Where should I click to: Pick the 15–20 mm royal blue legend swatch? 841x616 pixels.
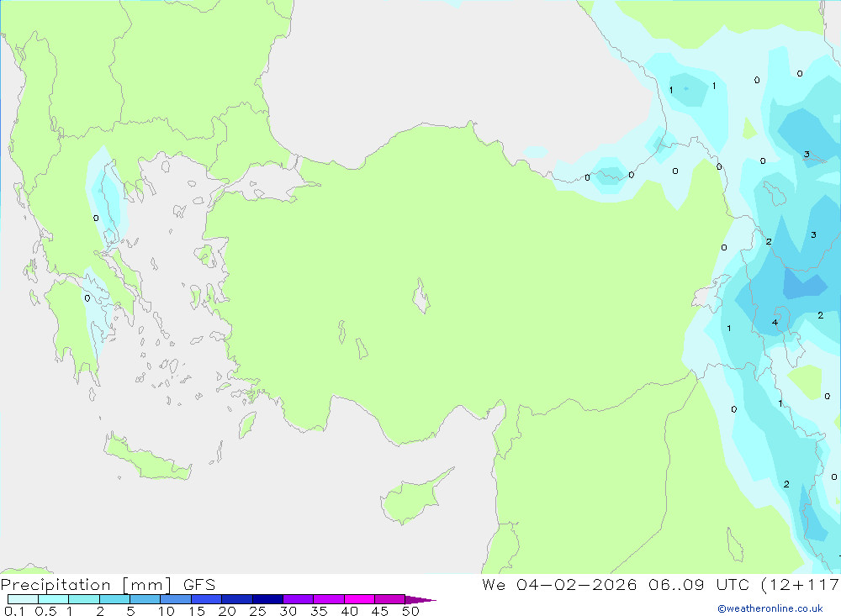click(206, 599)
